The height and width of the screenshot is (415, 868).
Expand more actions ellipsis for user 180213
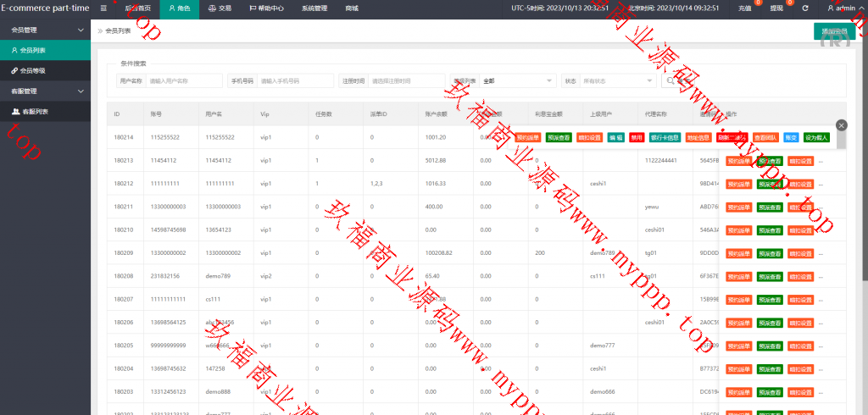(x=821, y=160)
